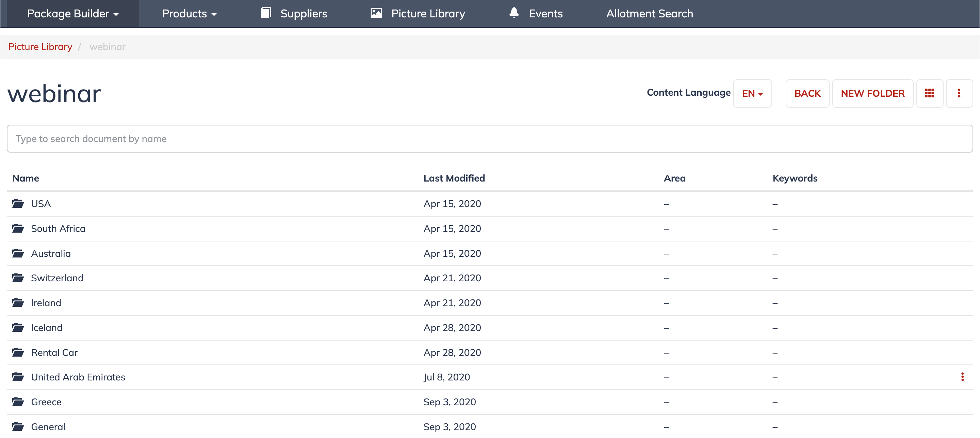This screenshot has height=438, width=980.
Task: Click the Picture Library image icon in the nav
Action: [376, 13]
